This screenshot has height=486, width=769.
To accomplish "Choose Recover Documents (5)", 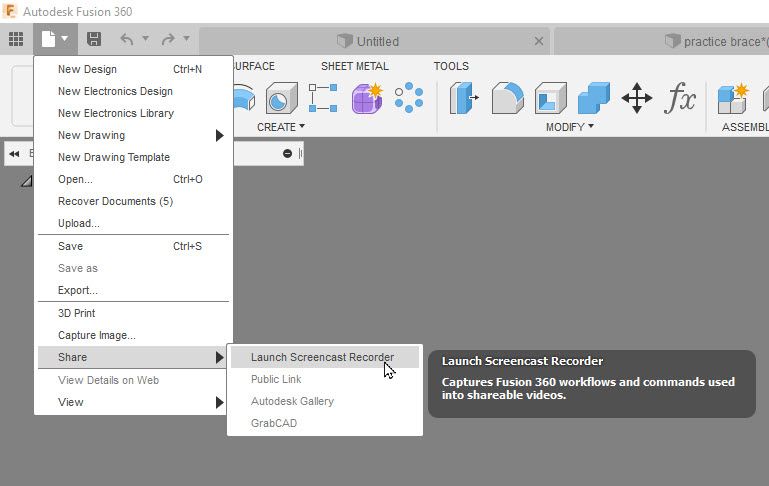I will pos(133,202).
